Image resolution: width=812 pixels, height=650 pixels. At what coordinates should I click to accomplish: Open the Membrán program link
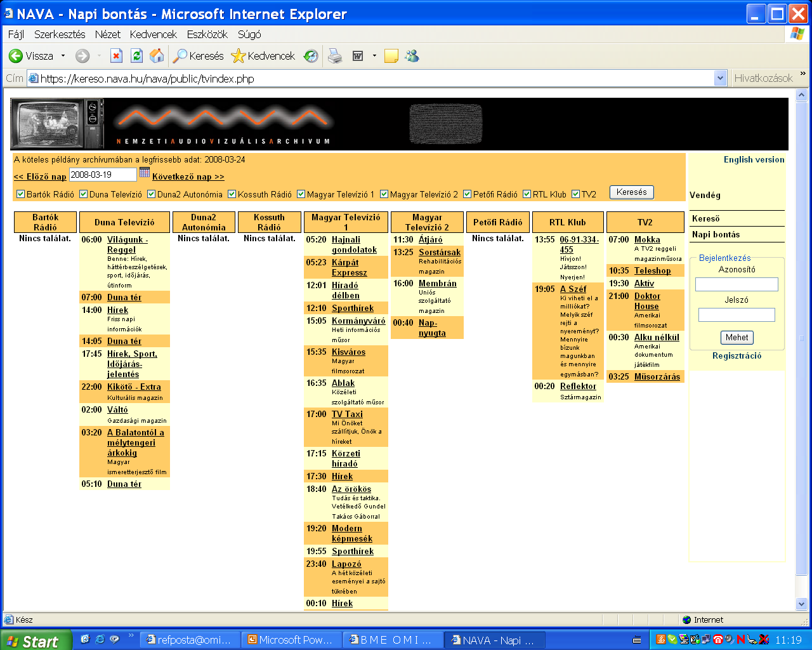coord(437,283)
